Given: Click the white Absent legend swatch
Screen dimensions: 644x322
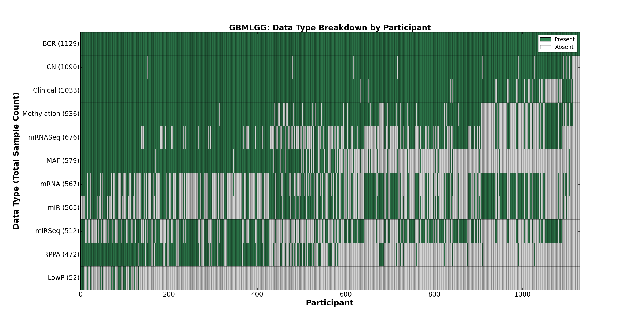Looking at the screenshot, I should [545, 47].
